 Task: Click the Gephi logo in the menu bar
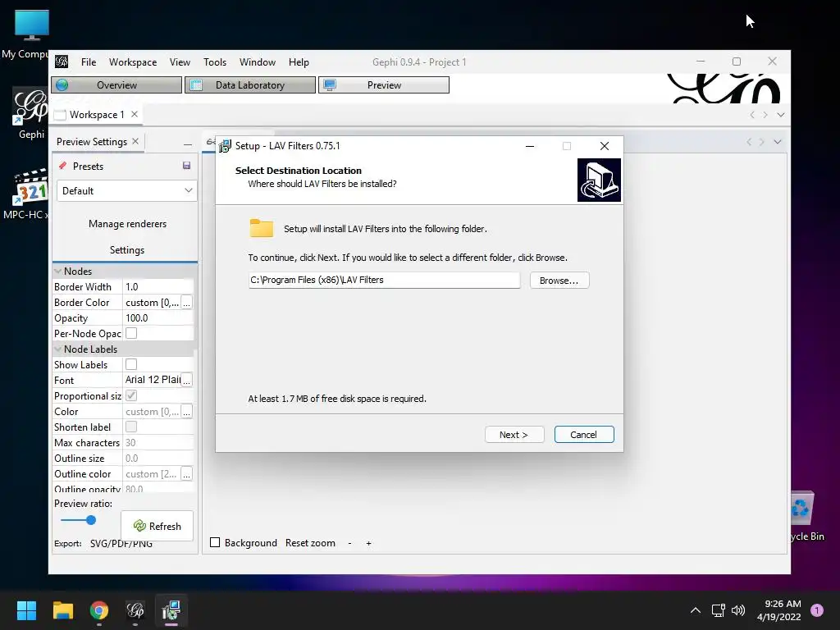62,62
